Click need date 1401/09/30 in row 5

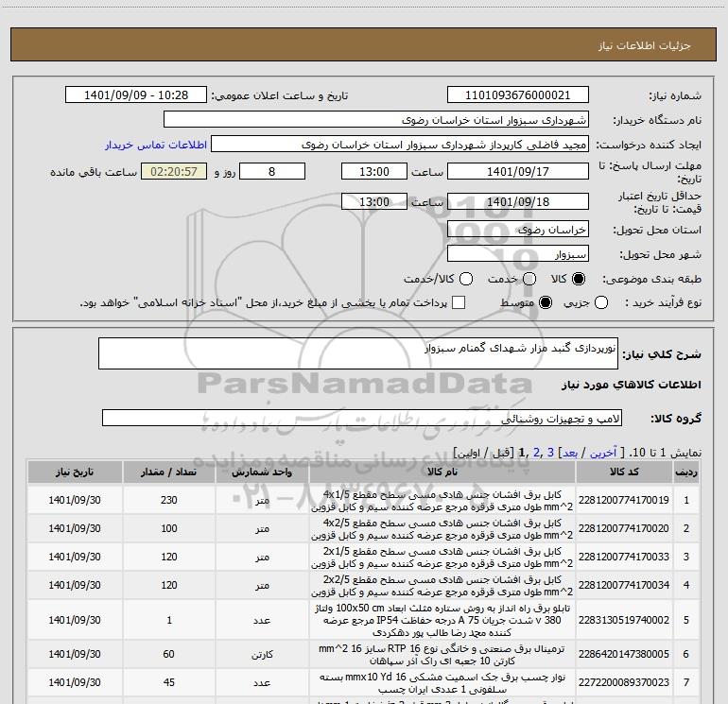(75, 620)
